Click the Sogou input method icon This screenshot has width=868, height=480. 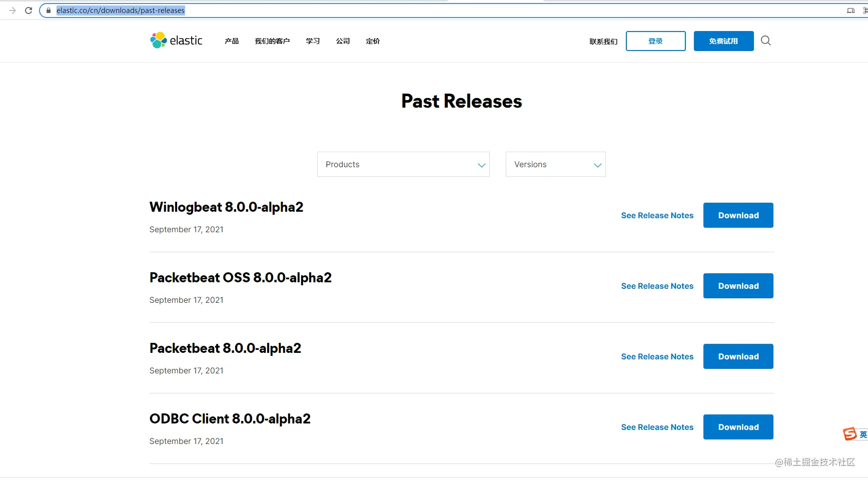coord(850,434)
